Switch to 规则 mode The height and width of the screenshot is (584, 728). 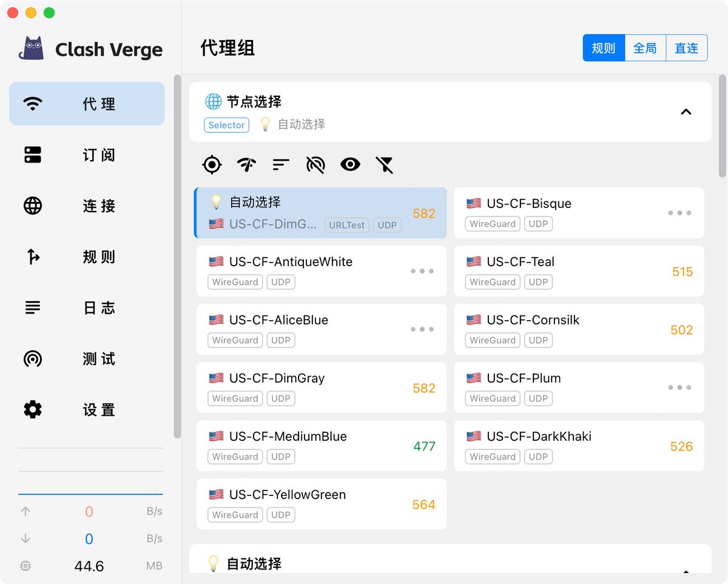point(604,48)
